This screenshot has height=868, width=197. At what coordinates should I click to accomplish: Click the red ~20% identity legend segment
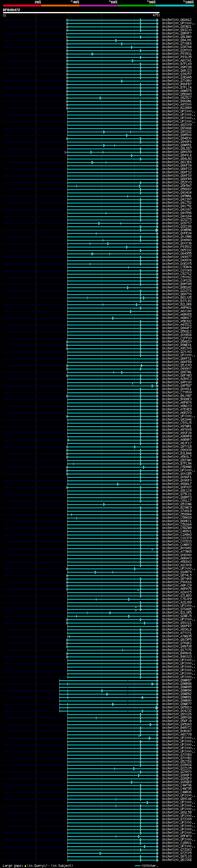[22, 6]
